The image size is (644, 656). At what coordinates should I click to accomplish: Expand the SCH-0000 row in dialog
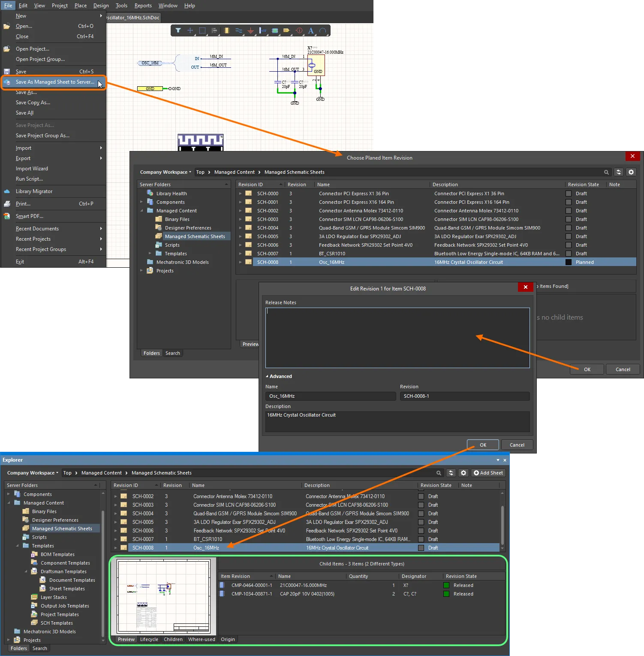pos(240,193)
